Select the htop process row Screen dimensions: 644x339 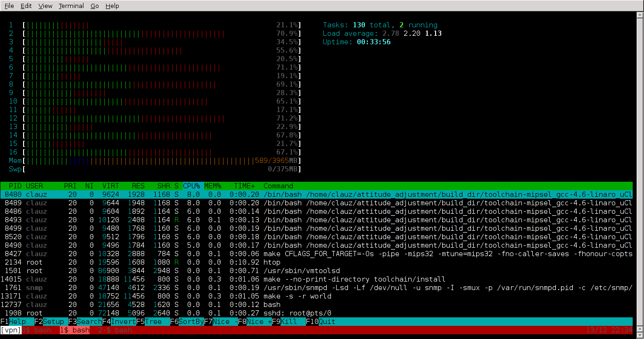point(272,262)
